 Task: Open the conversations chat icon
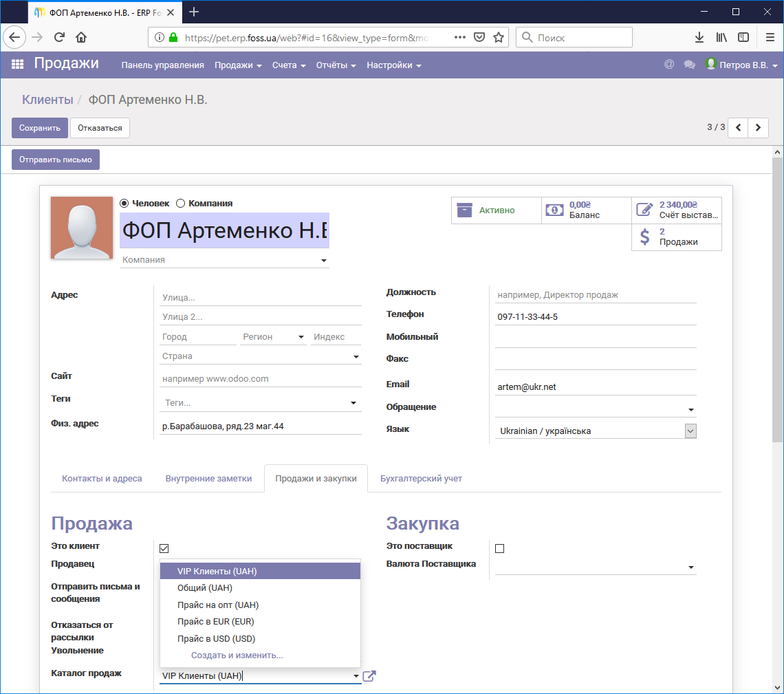point(690,65)
